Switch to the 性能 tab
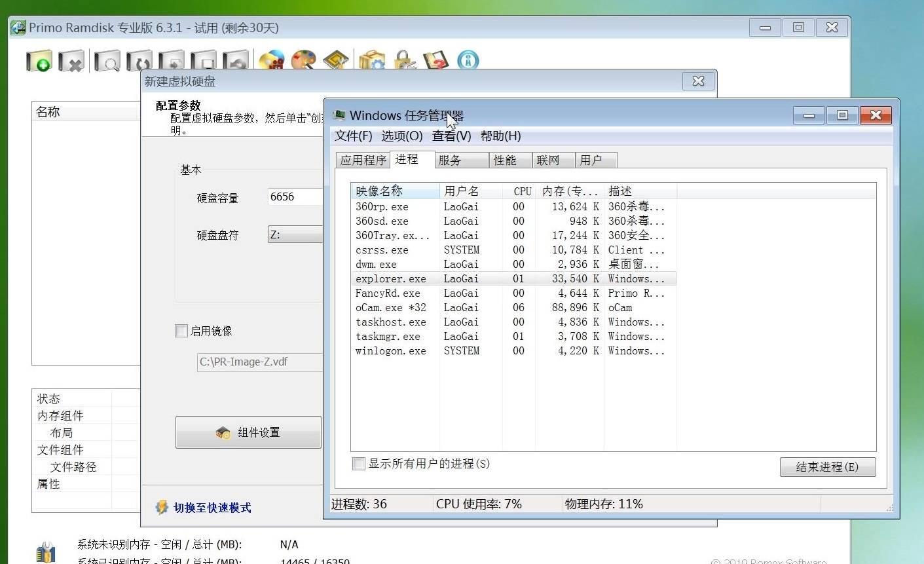Viewport: 924px width, 564px height. click(x=511, y=160)
